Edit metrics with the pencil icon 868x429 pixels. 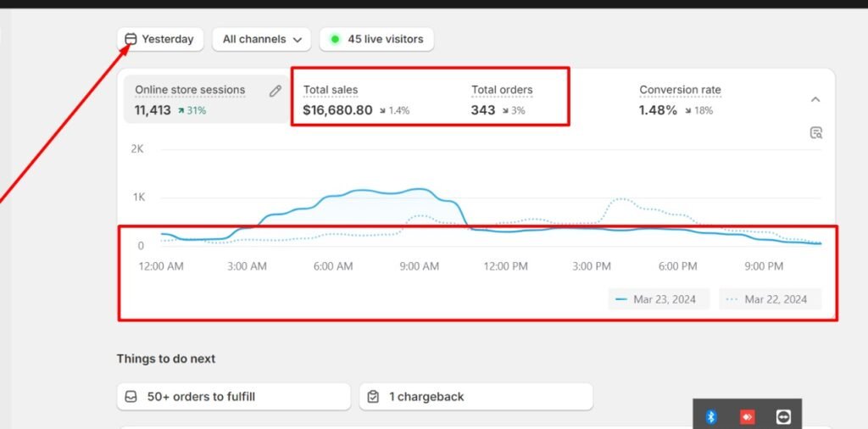click(275, 92)
